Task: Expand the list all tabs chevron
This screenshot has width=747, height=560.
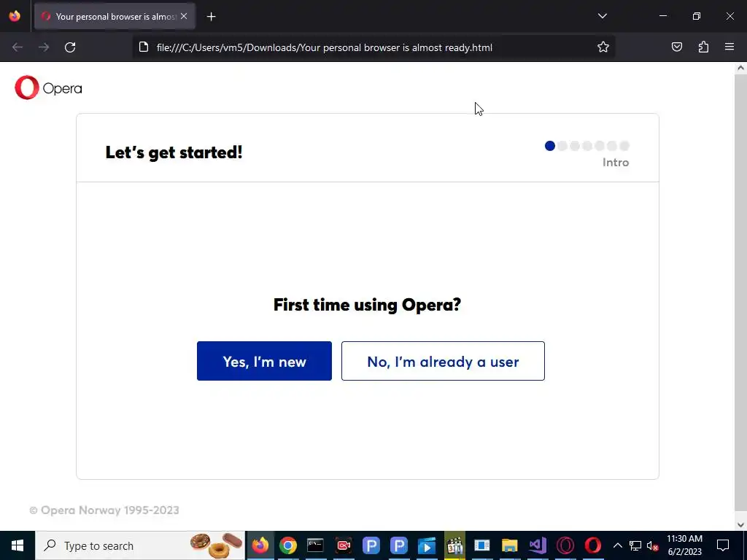Action: tap(603, 16)
